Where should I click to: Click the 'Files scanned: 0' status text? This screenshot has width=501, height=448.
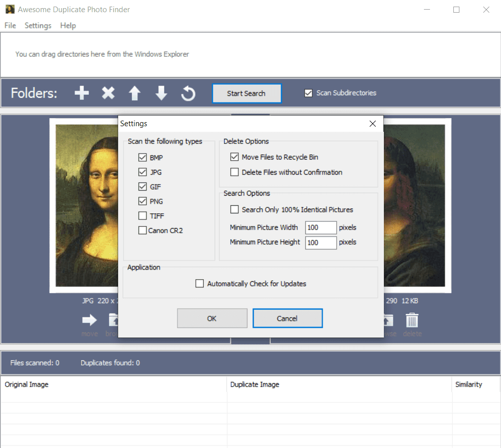[34, 363]
